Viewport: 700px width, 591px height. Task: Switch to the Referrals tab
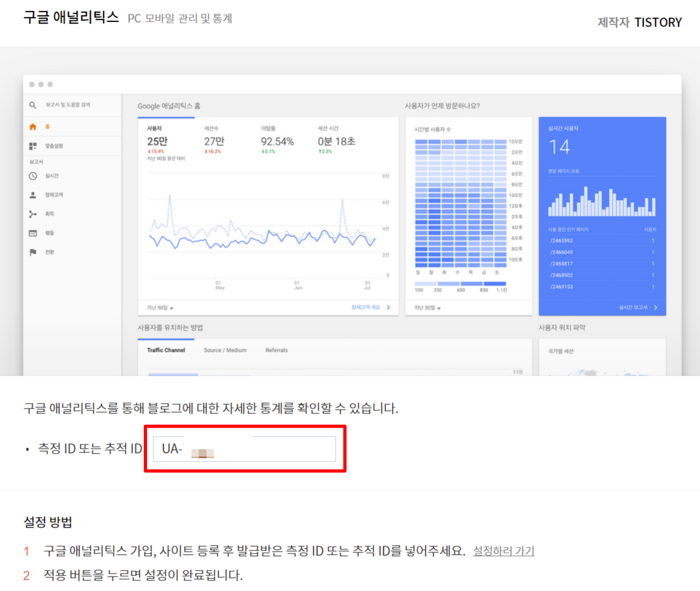pos(277,350)
